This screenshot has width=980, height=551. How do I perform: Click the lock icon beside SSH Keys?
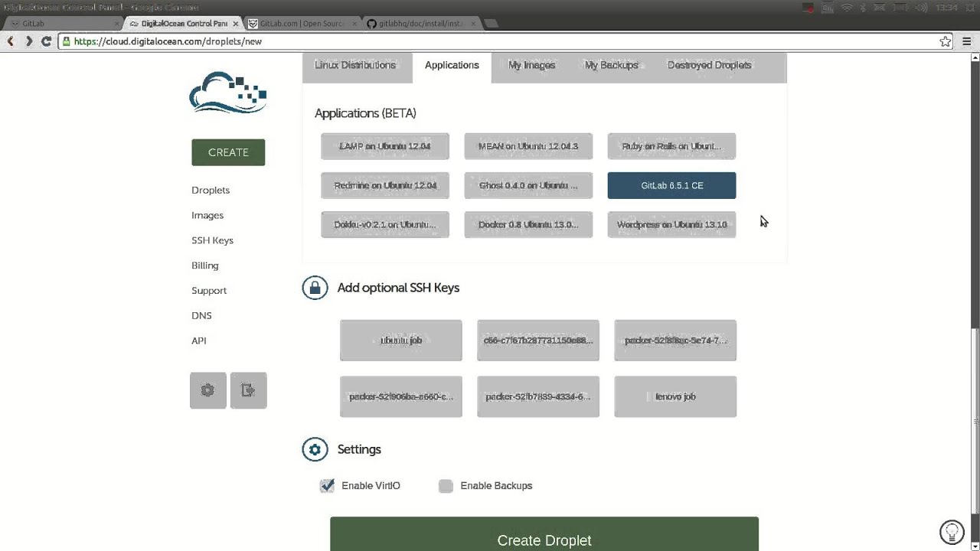(x=315, y=288)
